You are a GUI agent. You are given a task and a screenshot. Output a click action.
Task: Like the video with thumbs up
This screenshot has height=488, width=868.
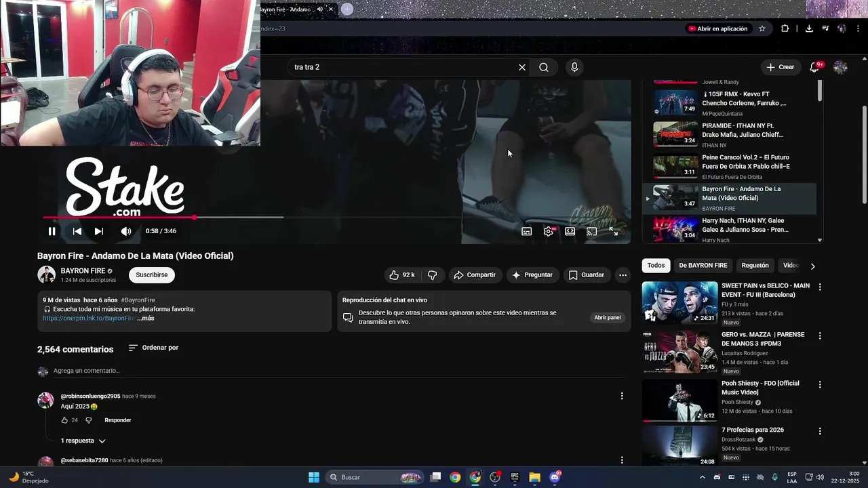[401, 274]
